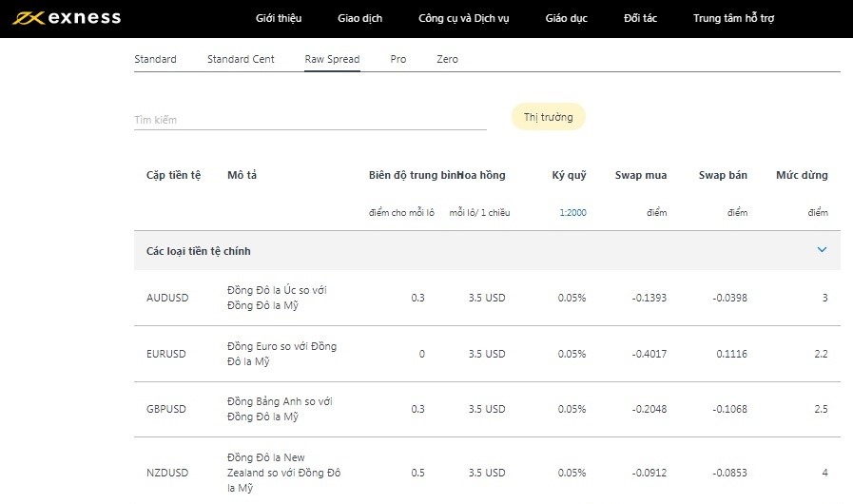Open the Giới thiệu menu
853x504 pixels.
coord(279,19)
